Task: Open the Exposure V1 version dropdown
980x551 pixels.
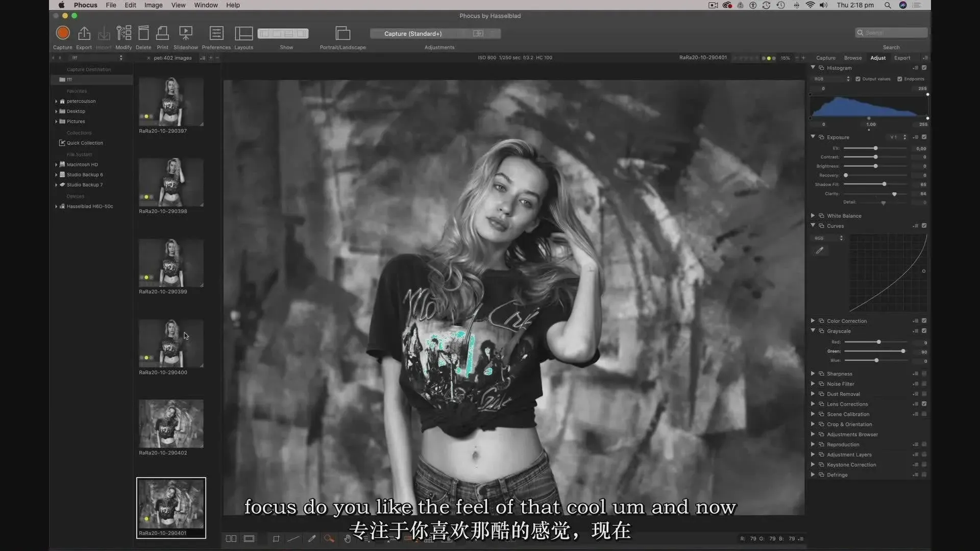Action: 898,137
